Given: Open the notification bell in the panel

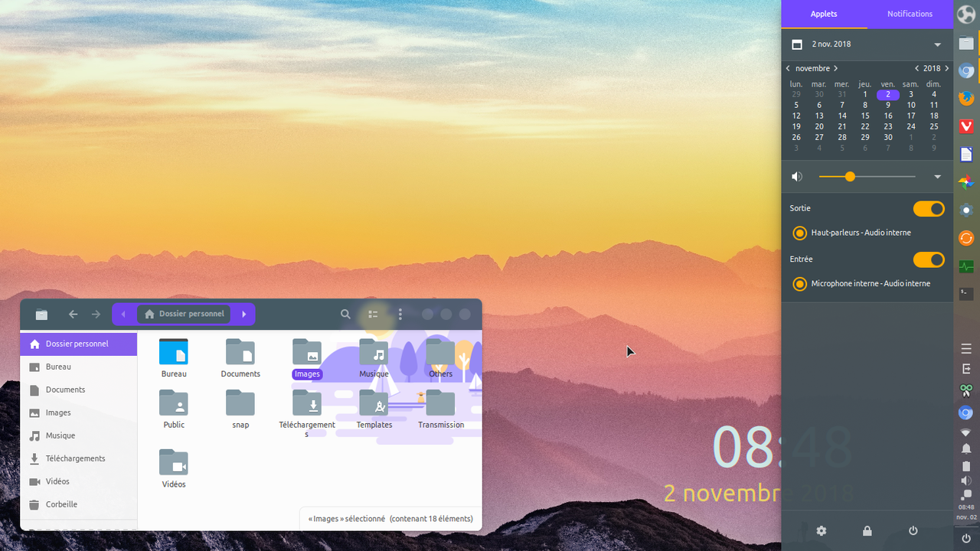Looking at the screenshot, I should pyautogui.click(x=966, y=449).
